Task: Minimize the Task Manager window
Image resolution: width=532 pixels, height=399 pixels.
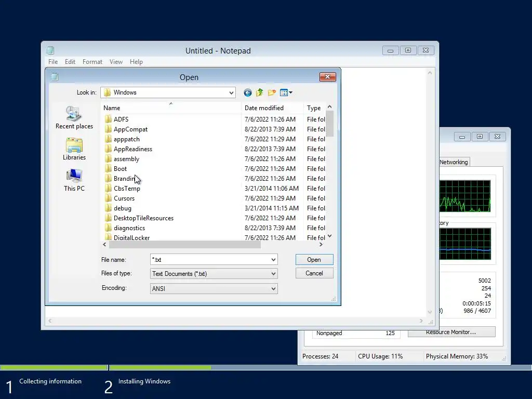Action: point(462,137)
